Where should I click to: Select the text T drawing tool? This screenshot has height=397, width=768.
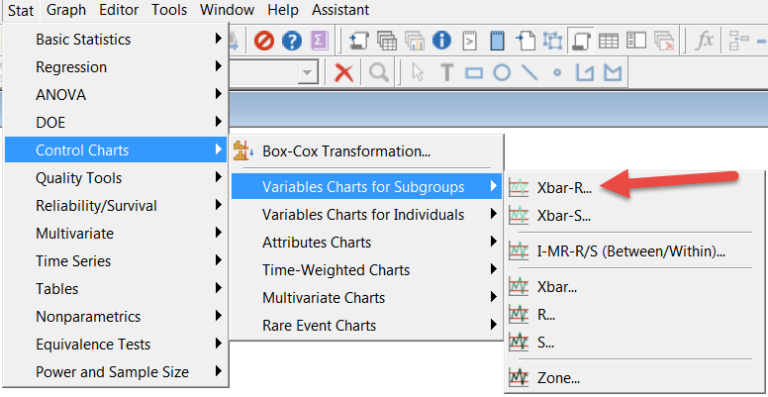coord(446,73)
